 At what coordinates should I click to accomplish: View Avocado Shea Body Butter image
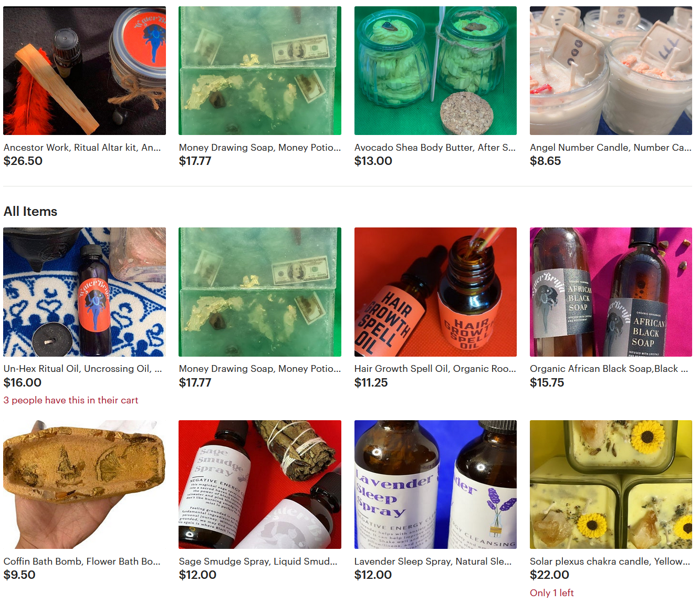435,70
